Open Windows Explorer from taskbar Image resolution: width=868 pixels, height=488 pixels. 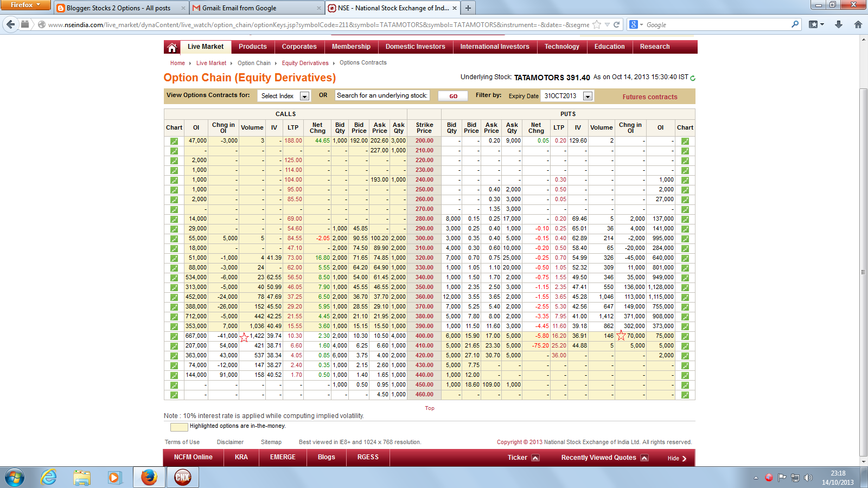click(82, 477)
